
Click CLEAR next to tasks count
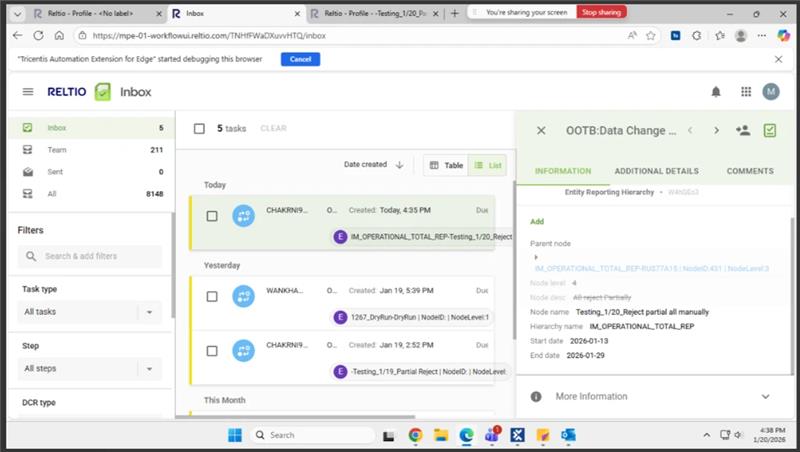click(273, 129)
